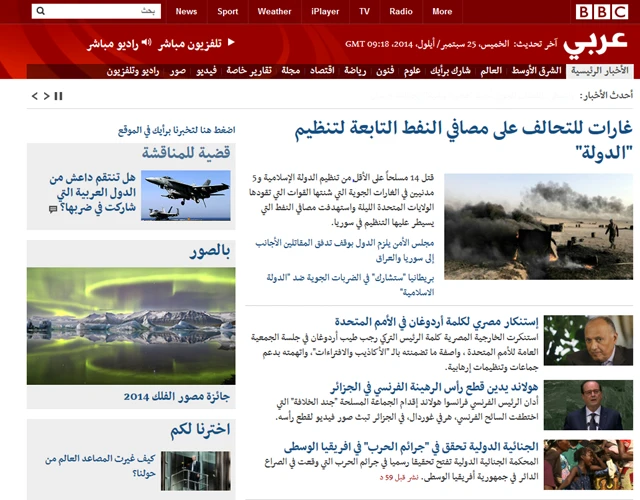
Task: Pause the latest news ticker
Action: (x=59, y=96)
